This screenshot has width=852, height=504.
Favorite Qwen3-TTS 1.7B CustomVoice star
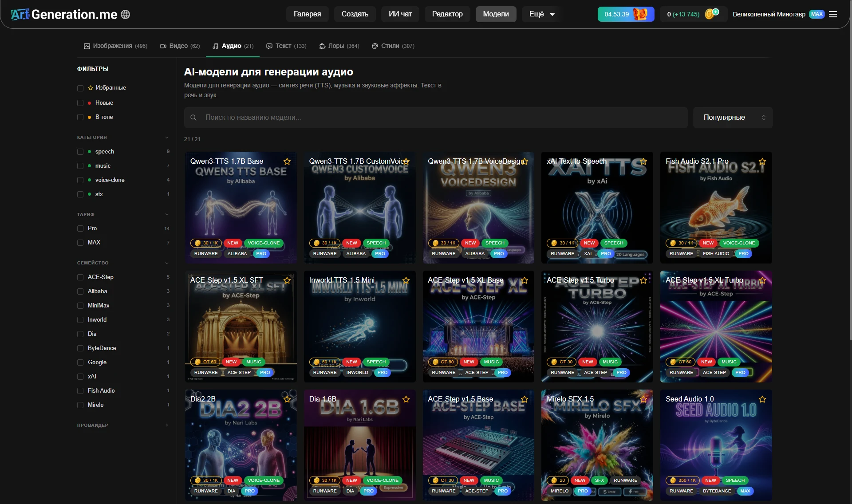pos(406,161)
